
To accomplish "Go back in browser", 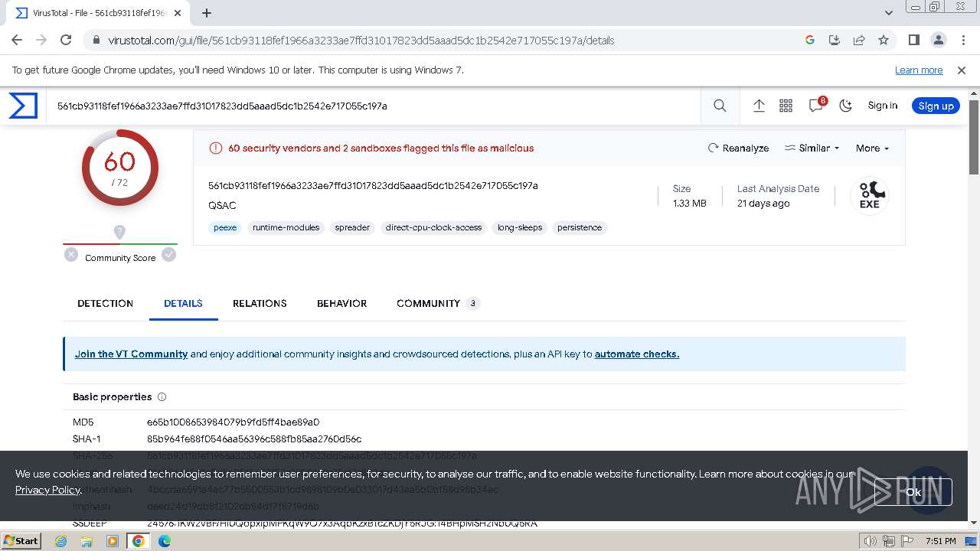I will point(17,41).
